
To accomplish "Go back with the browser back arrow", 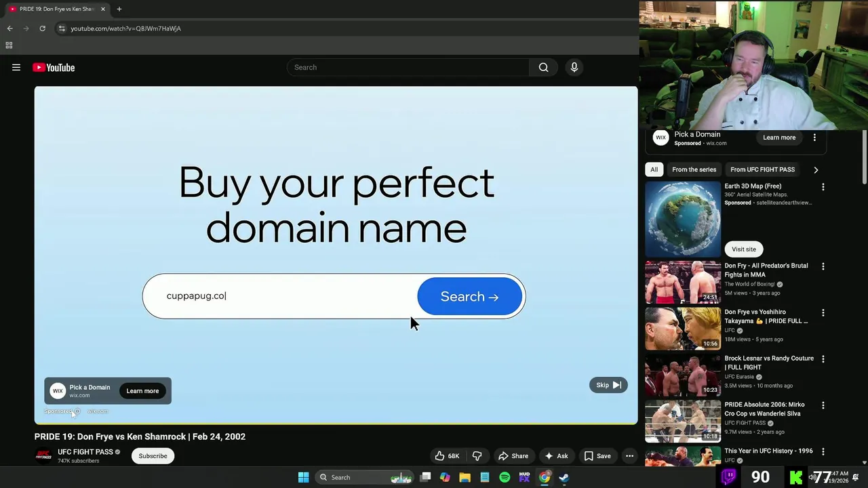I will 9,28.
